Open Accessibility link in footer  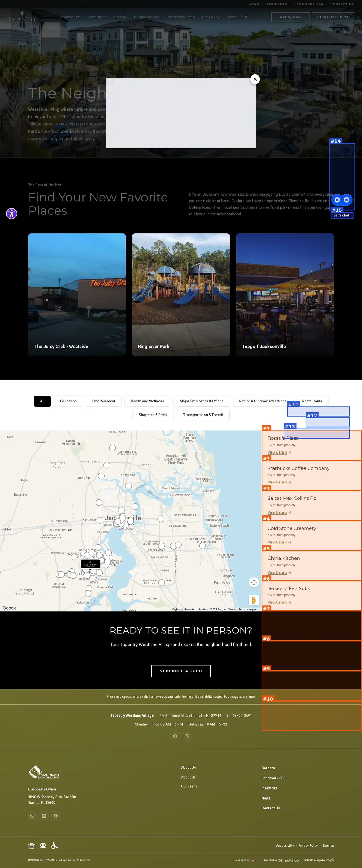pos(285,845)
